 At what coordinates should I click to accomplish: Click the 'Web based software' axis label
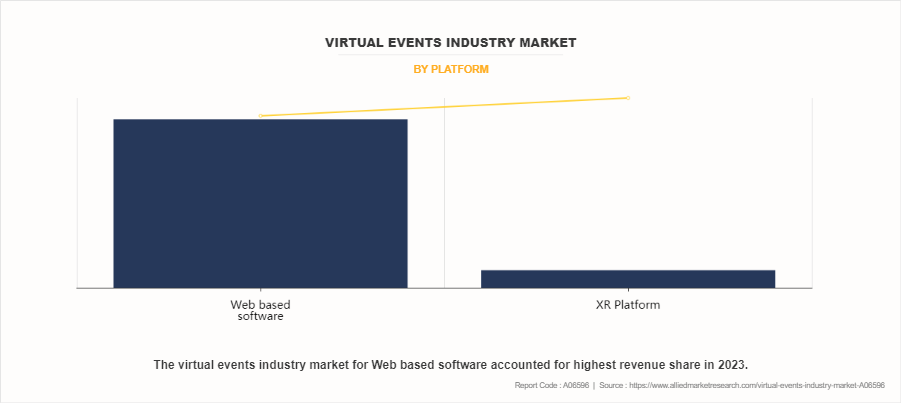pyautogui.click(x=260, y=310)
